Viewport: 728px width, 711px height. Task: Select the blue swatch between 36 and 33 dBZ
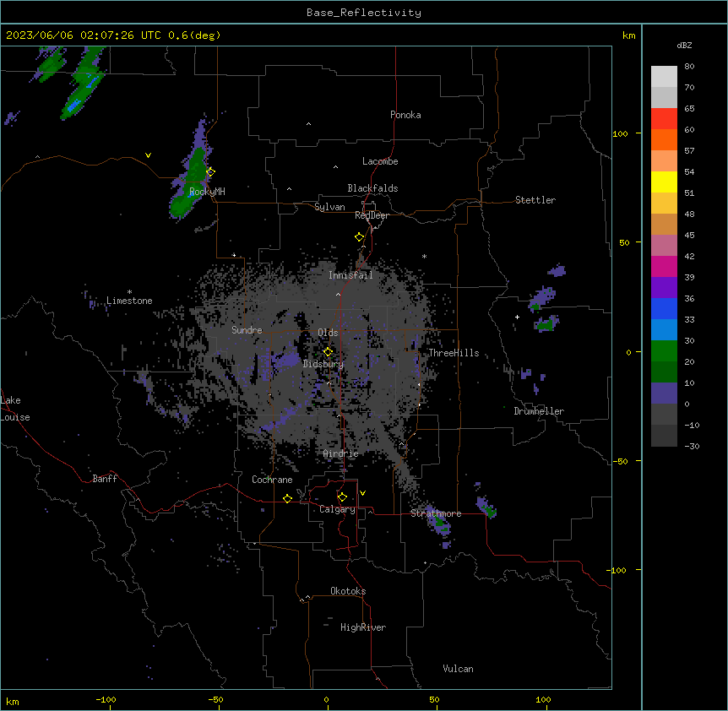click(664, 308)
